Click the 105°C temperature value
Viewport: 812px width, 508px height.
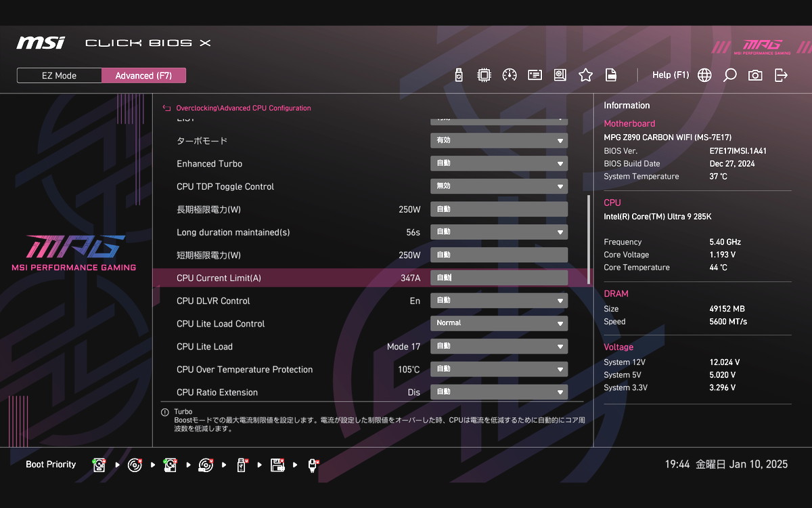(409, 370)
